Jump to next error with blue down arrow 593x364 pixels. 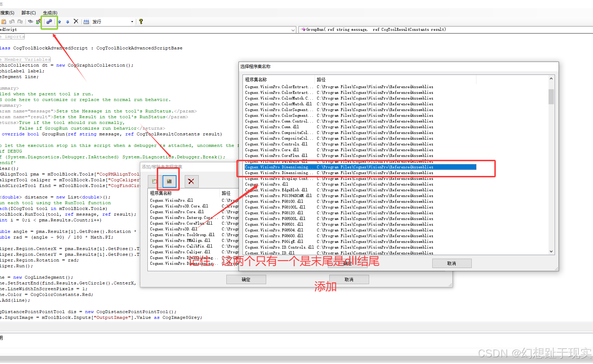click(x=67, y=21)
